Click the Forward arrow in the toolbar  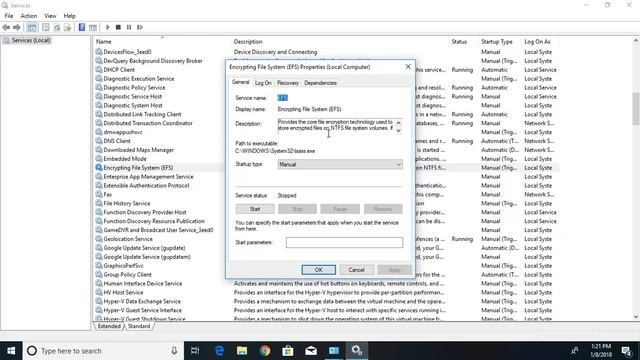[17, 27]
